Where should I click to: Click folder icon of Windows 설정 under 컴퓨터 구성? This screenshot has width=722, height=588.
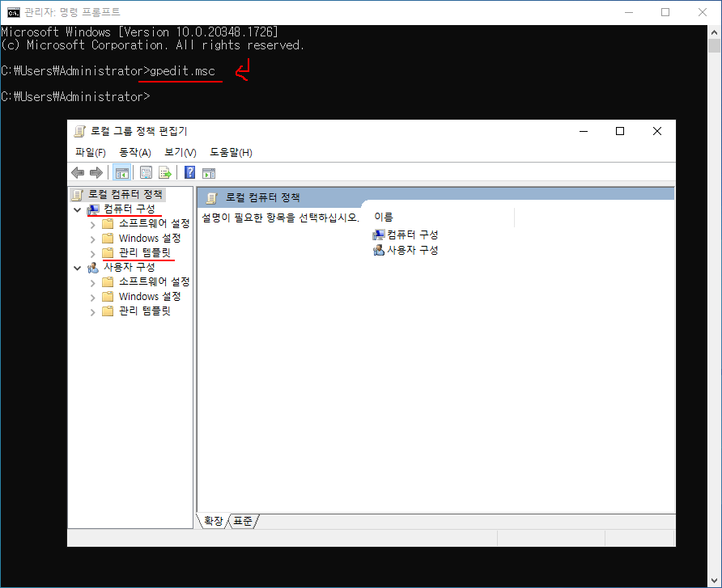[108, 239]
